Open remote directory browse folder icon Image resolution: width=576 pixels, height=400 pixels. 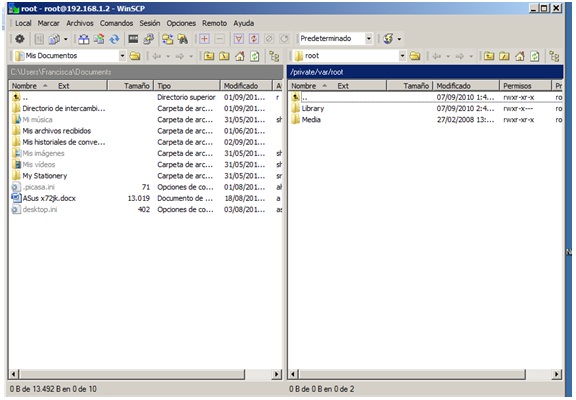(x=415, y=56)
